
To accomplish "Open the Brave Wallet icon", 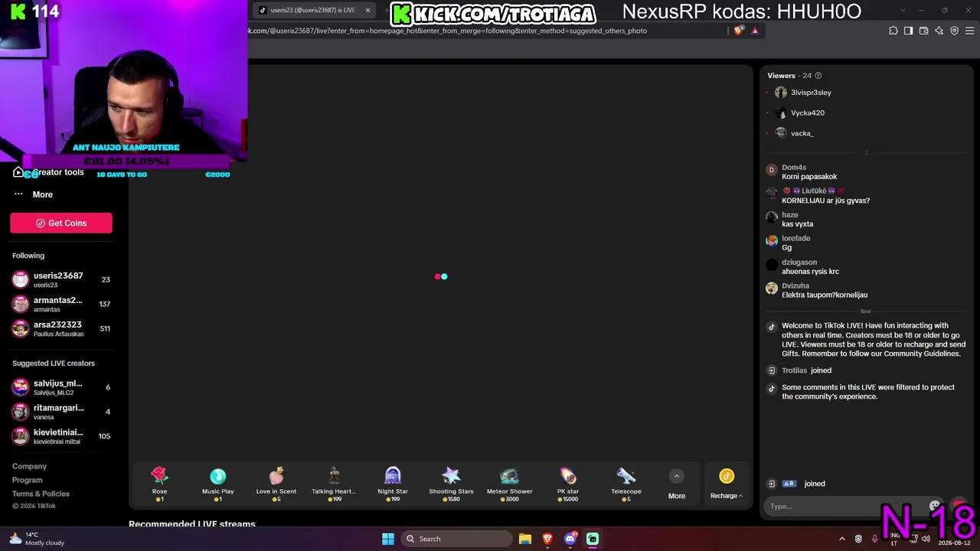I will click(x=923, y=31).
